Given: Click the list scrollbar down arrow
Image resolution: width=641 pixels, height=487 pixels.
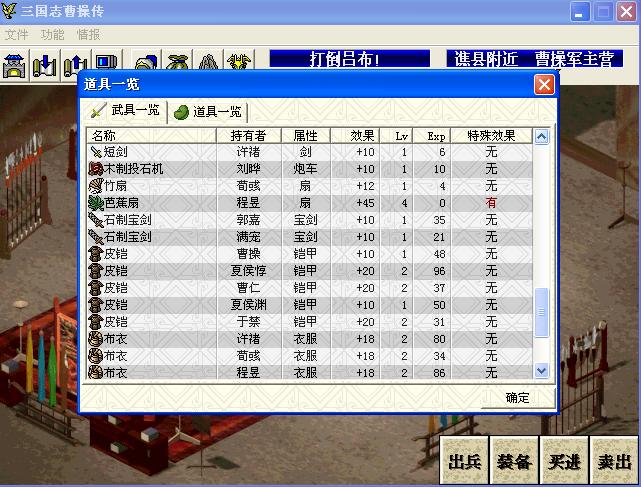Looking at the screenshot, I should [542, 371].
